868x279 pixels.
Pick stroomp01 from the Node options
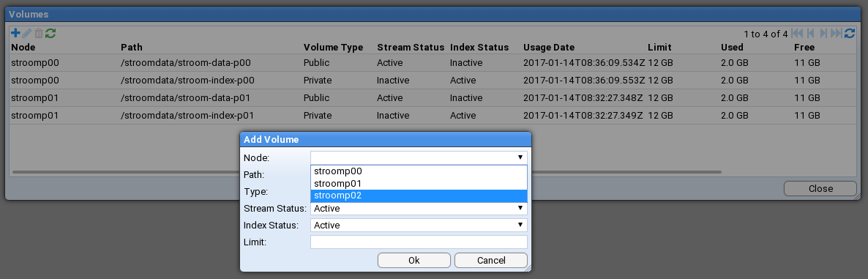coord(419,183)
